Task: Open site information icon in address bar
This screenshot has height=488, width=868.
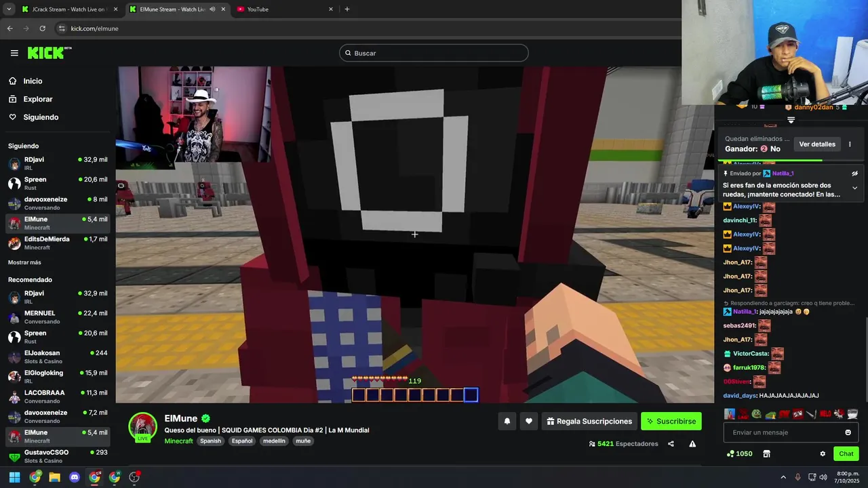Action: point(62,28)
